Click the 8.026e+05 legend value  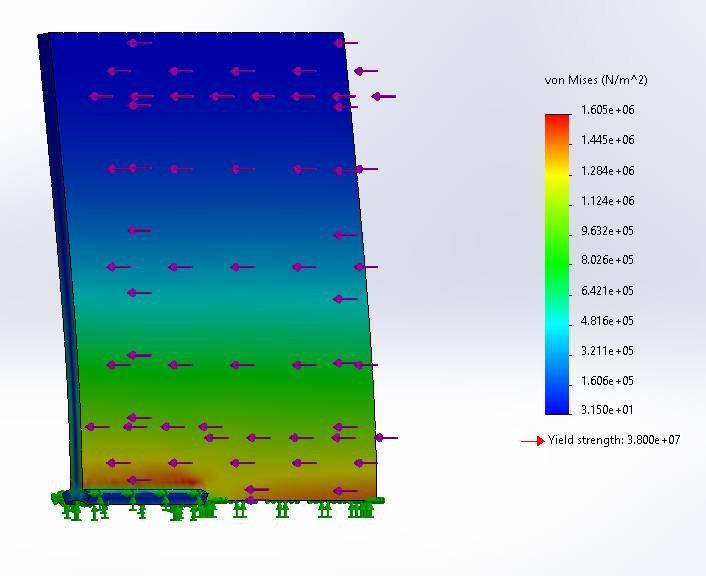(609, 260)
